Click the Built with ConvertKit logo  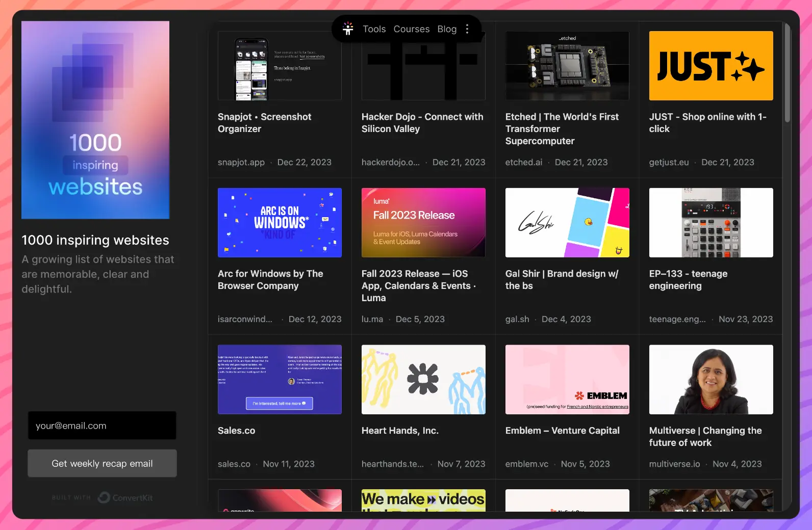coord(102,497)
